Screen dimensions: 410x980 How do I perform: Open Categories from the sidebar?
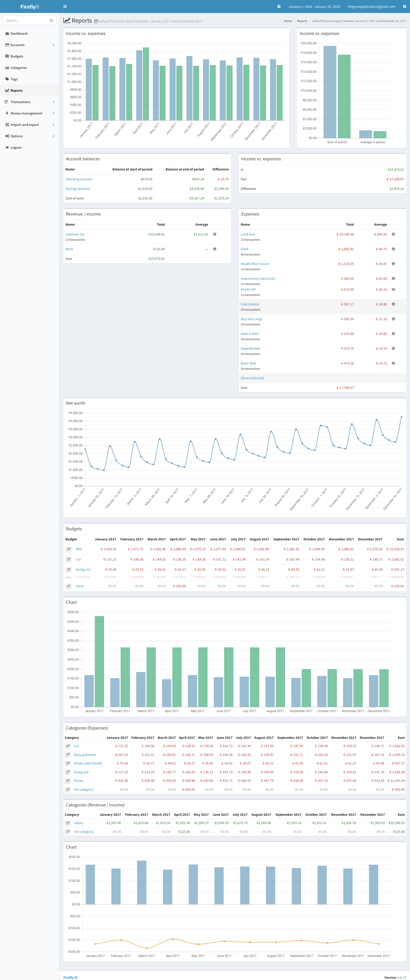[19, 68]
